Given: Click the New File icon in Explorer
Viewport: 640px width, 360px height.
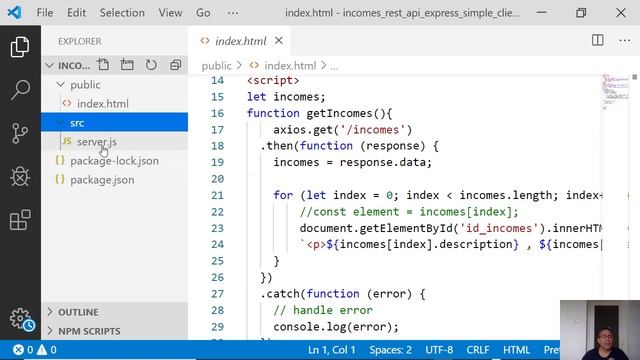Looking at the screenshot, I should [x=103, y=65].
